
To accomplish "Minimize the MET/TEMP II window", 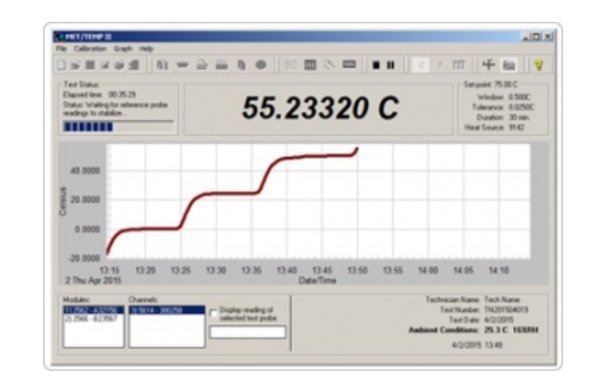I will (x=527, y=37).
